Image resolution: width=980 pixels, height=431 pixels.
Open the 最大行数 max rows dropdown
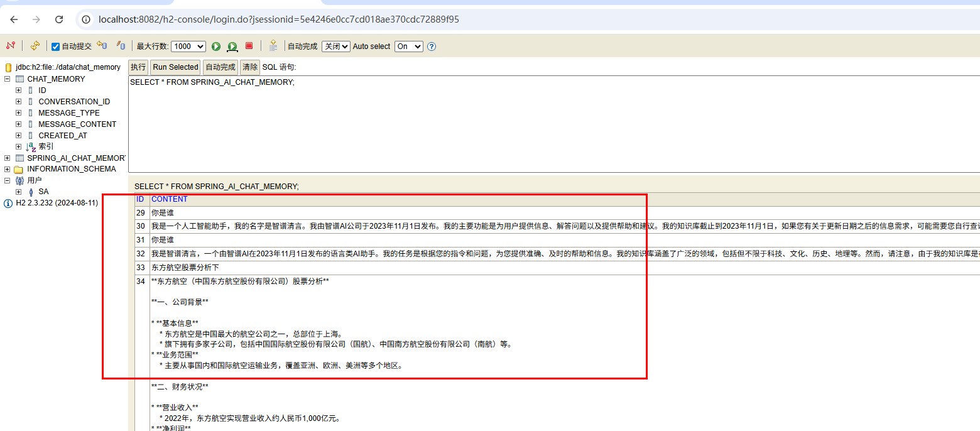188,46
